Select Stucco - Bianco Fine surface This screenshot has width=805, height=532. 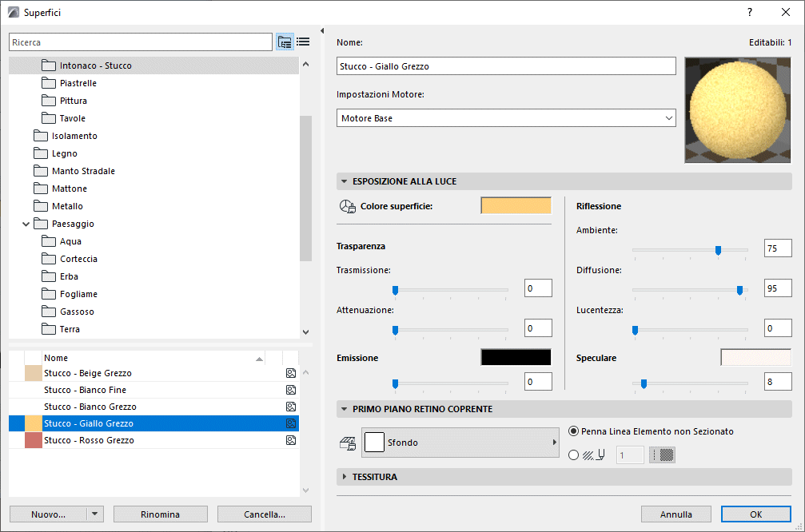(x=85, y=390)
